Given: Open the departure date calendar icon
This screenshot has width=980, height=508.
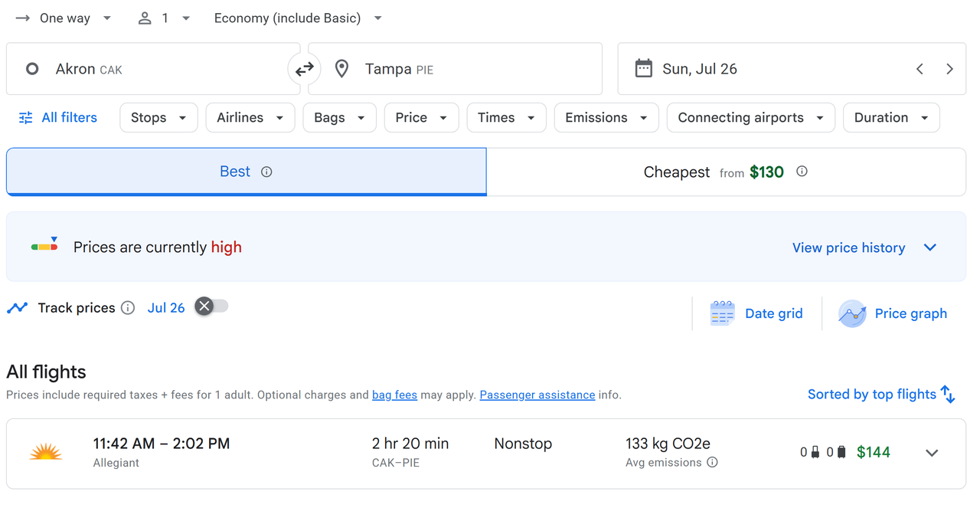Looking at the screenshot, I should click(x=644, y=69).
